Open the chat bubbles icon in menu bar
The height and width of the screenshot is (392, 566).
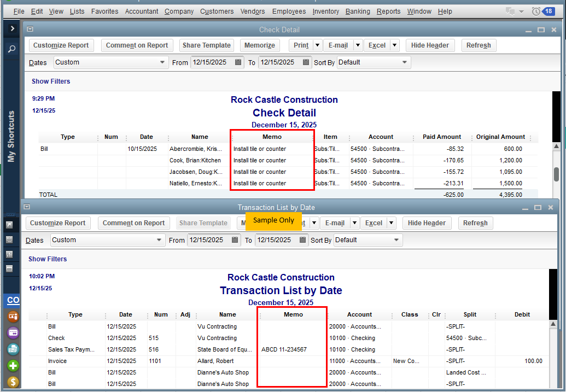click(x=510, y=11)
